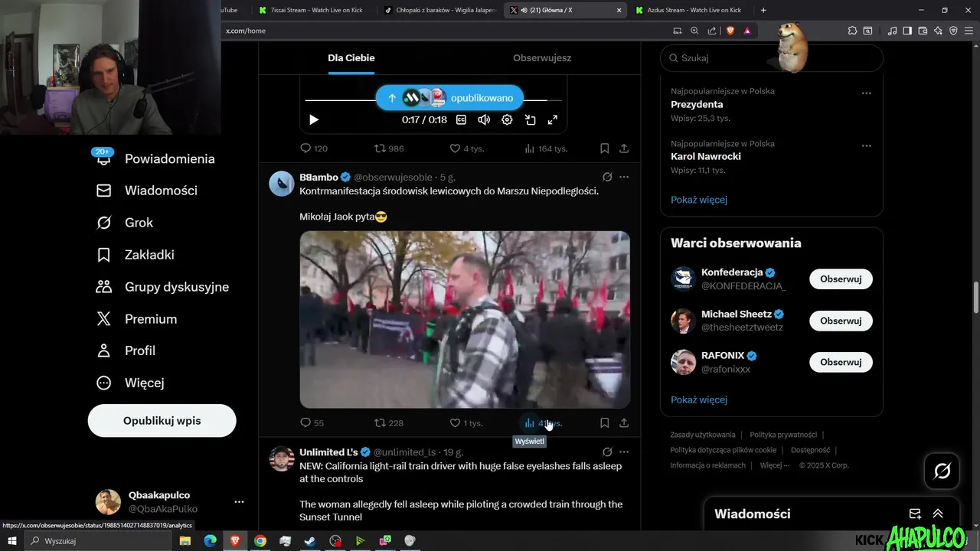The image size is (980, 551).
Task: Switch to the 'Dla Ciebie' tab
Action: click(351, 58)
